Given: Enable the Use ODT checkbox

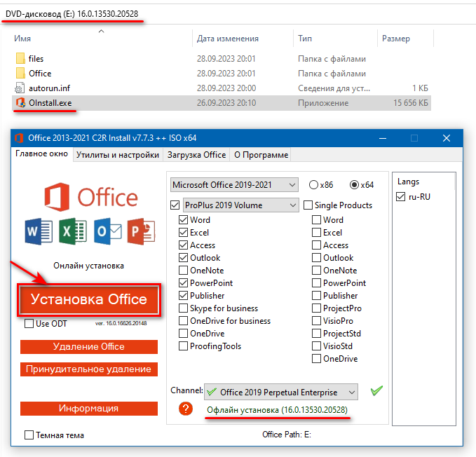Looking at the screenshot, I should coord(29,324).
